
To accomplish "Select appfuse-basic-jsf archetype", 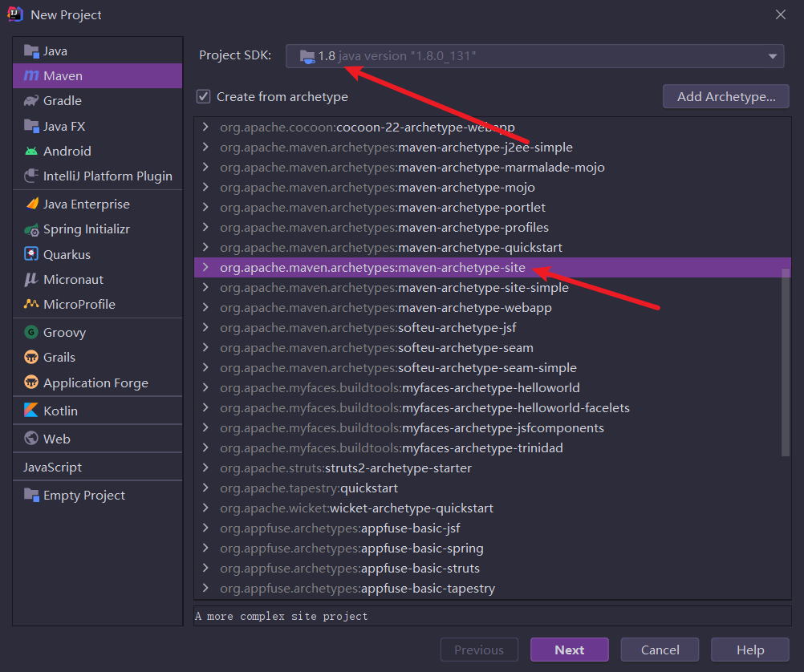I will (x=492, y=528).
